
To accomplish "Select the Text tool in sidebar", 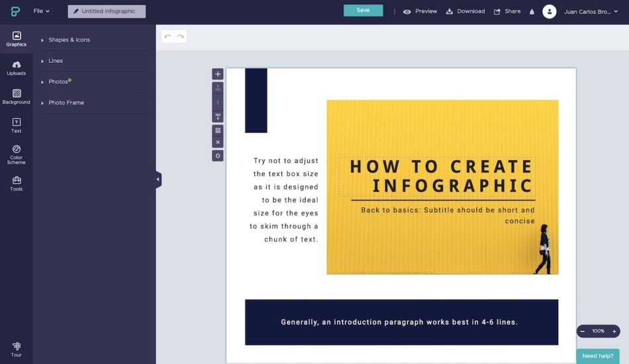I will tap(16, 125).
